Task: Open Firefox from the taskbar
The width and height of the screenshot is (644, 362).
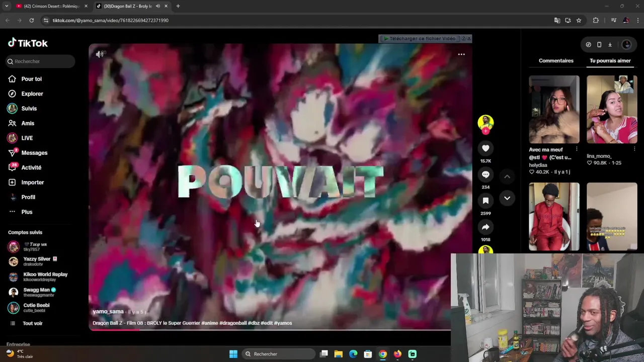Action: (397, 354)
